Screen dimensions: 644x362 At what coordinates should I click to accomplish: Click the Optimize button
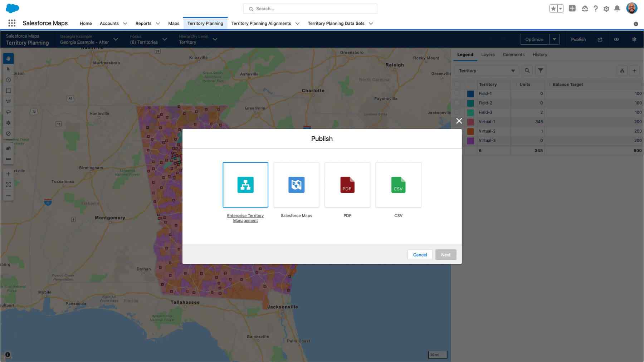click(x=535, y=39)
